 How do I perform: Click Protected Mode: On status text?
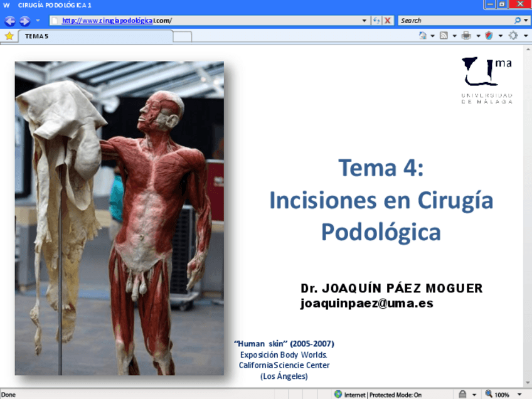[395, 395]
